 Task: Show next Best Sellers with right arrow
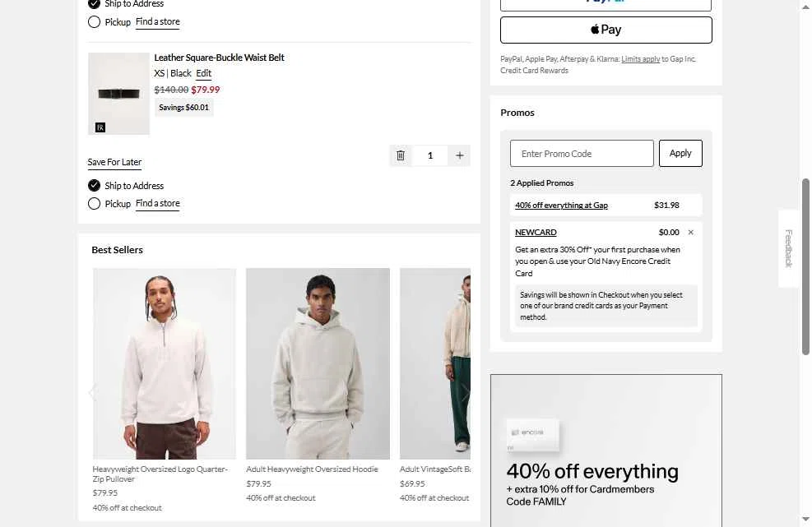[x=465, y=393]
